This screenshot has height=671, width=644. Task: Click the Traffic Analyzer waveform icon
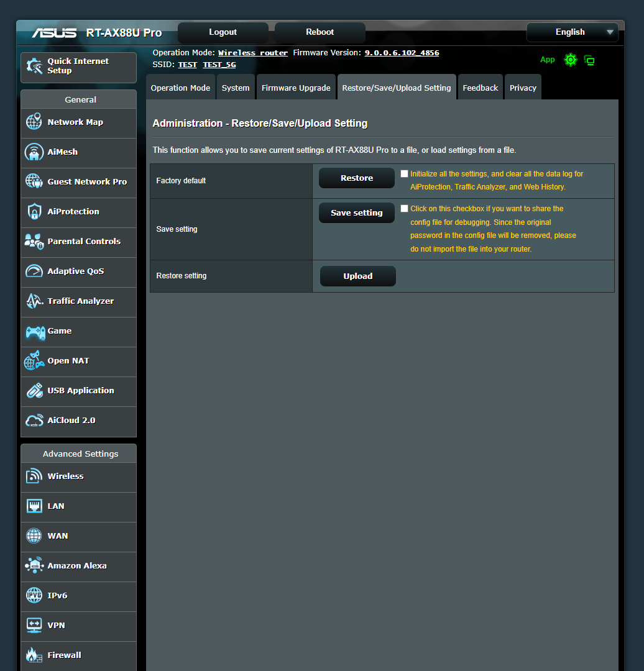34,301
